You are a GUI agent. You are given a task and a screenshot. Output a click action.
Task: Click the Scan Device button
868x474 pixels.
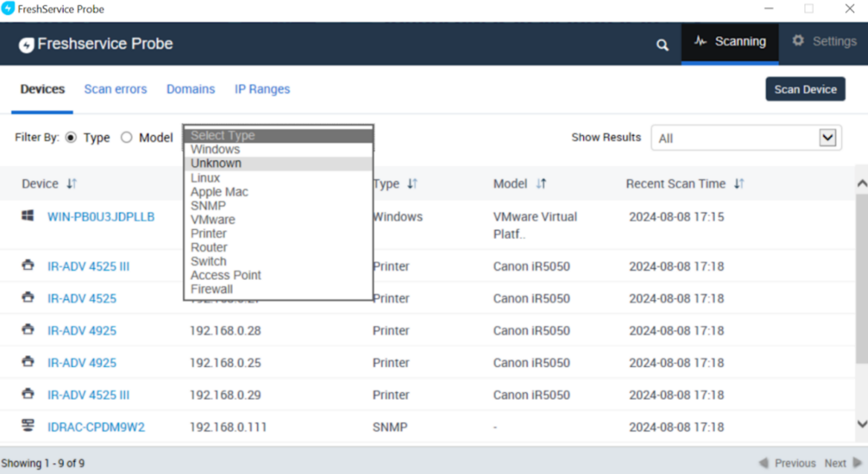(805, 89)
